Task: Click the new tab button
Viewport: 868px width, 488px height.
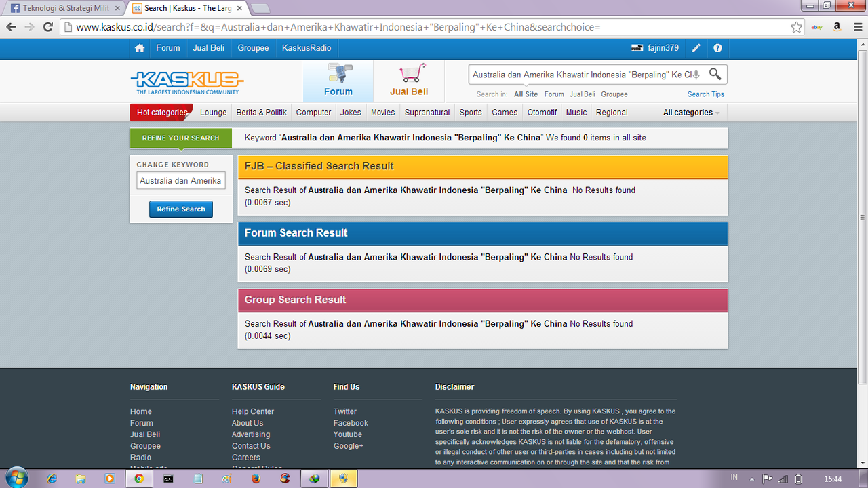Action: click(x=260, y=8)
